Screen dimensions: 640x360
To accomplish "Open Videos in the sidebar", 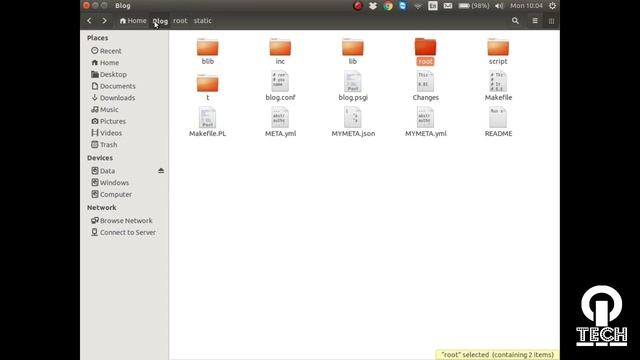I will point(107,133).
